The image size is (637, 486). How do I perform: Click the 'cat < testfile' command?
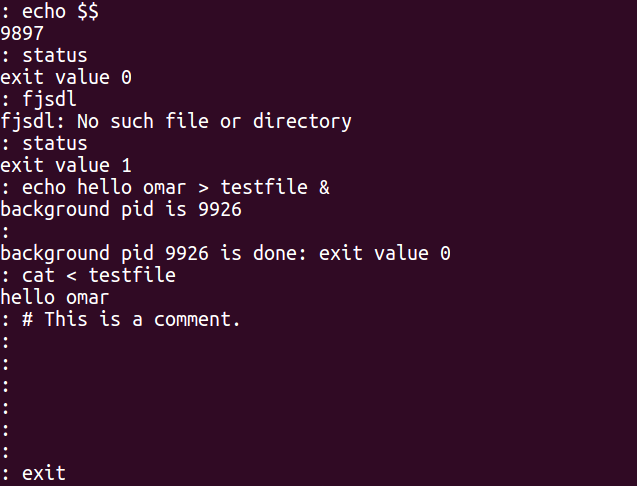(x=99, y=276)
